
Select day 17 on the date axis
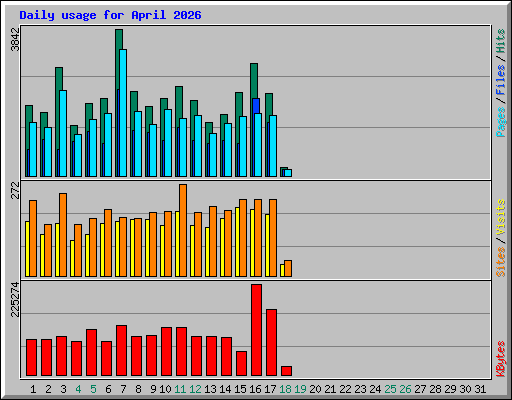coord(270,389)
